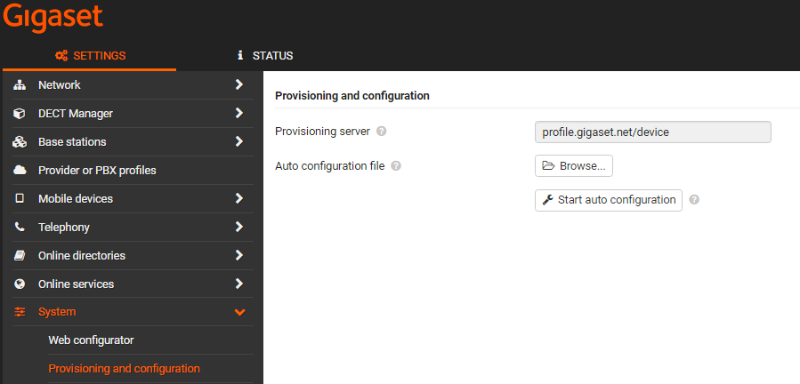Viewport: 800px width, 384px height.
Task: Click Browse to choose configuration file
Action: pos(573,166)
